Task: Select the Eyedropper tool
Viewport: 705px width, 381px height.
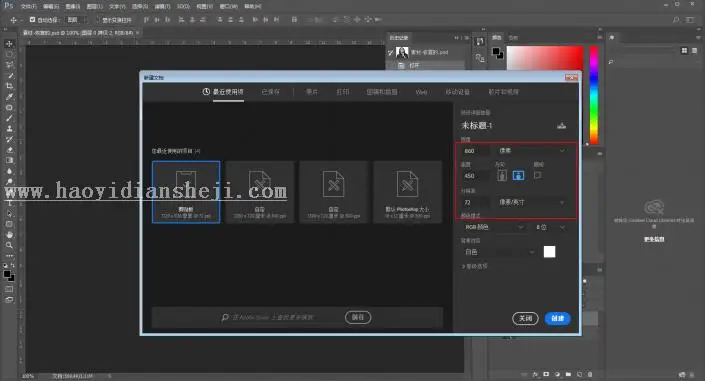Action: [9, 97]
